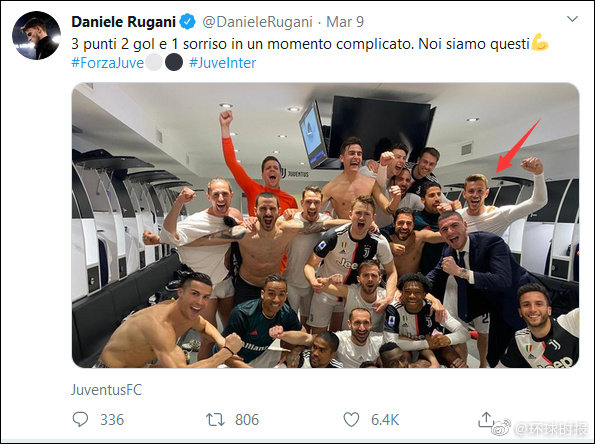Expand the tweet options chevron

point(572,19)
